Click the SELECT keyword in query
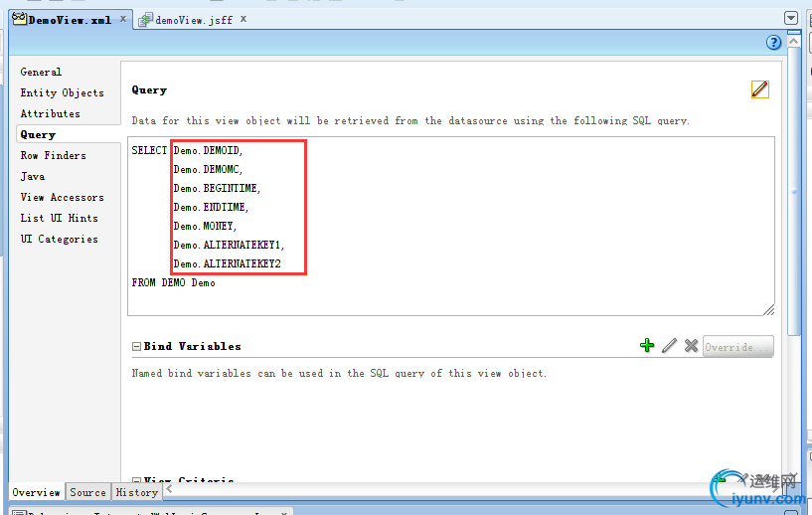This screenshot has width=812, height=515. pyautogui.click(x=149, y=151)
